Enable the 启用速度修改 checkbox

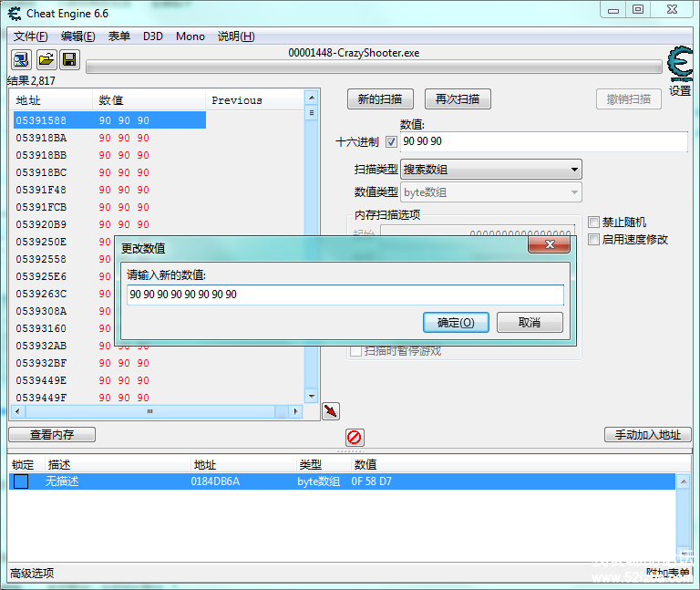pyautogui.click(x=593, y=240)
